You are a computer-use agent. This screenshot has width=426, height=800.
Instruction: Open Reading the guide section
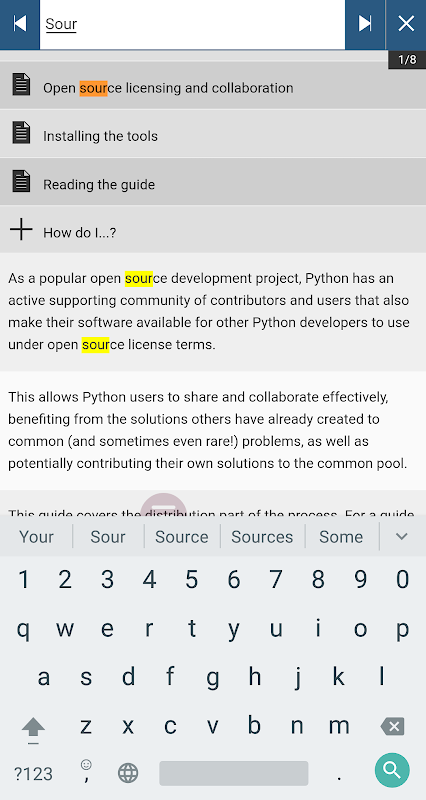tap(213, 182)
